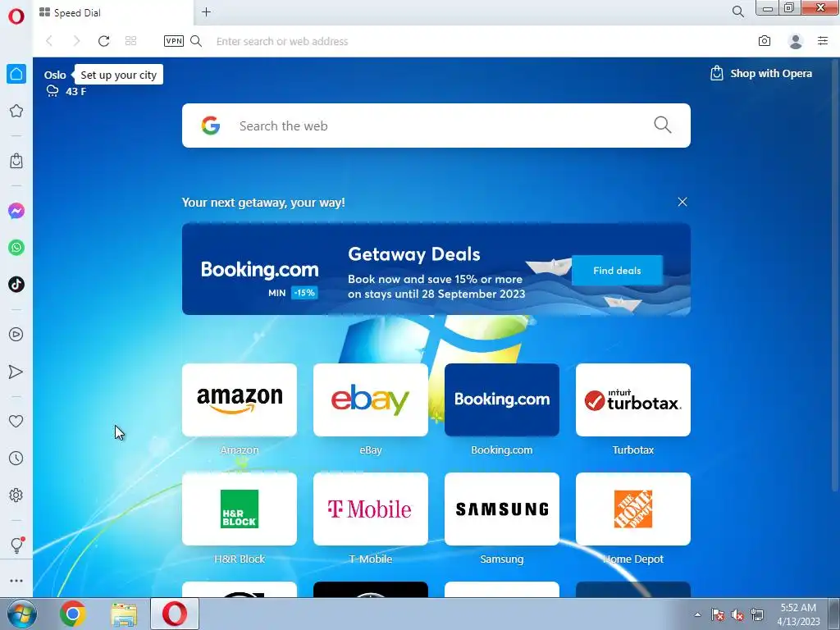Click the Google logo in search box
The height and width of the screenshot is (630, 840).
[x=211, y=126]
